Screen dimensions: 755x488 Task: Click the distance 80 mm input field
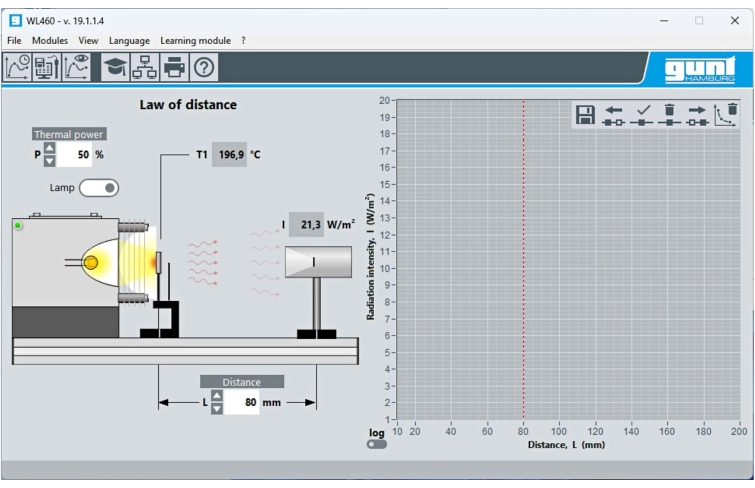click(x=242, y=402)
